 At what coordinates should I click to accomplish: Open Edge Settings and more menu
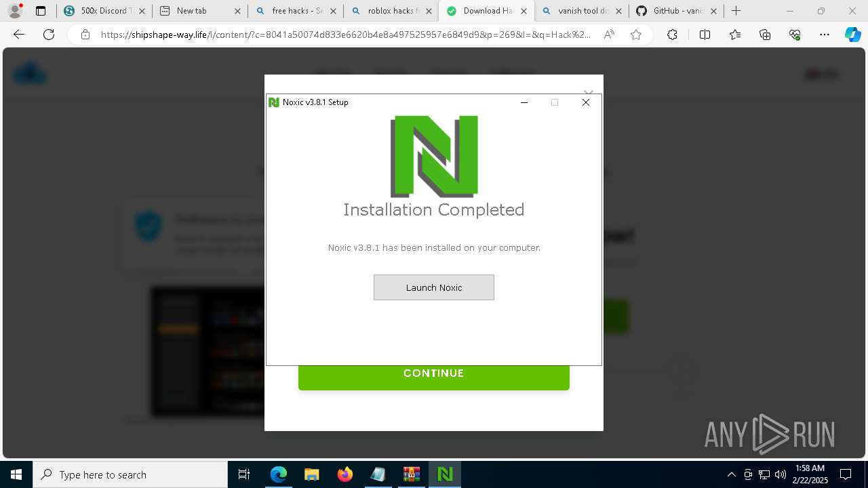coord(825,35)
